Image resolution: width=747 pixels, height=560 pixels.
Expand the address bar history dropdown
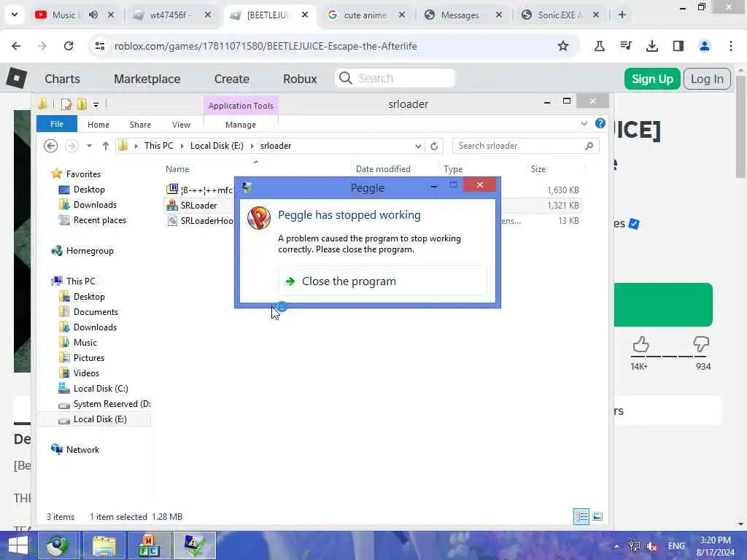[x=418, y=146]
